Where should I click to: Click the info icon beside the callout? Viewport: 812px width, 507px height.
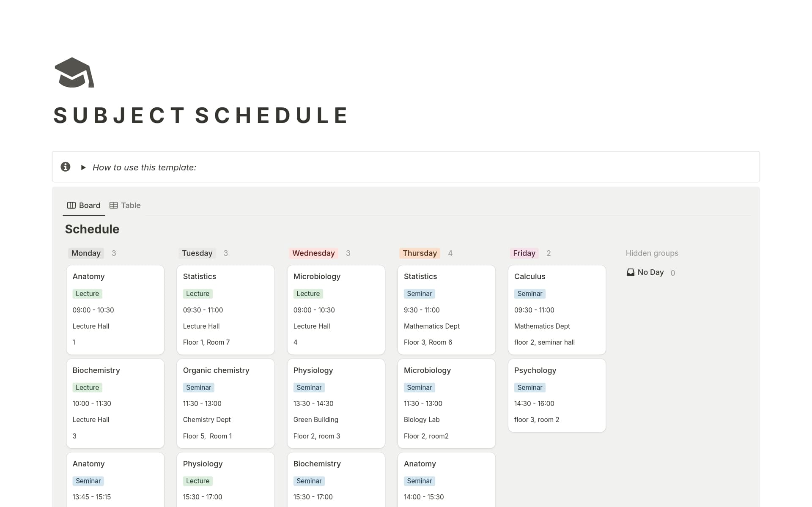click(x=66, y=167)
